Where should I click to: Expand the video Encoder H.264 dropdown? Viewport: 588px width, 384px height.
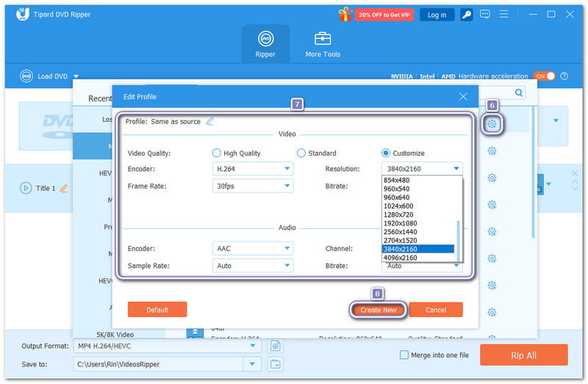coord(251,169)
